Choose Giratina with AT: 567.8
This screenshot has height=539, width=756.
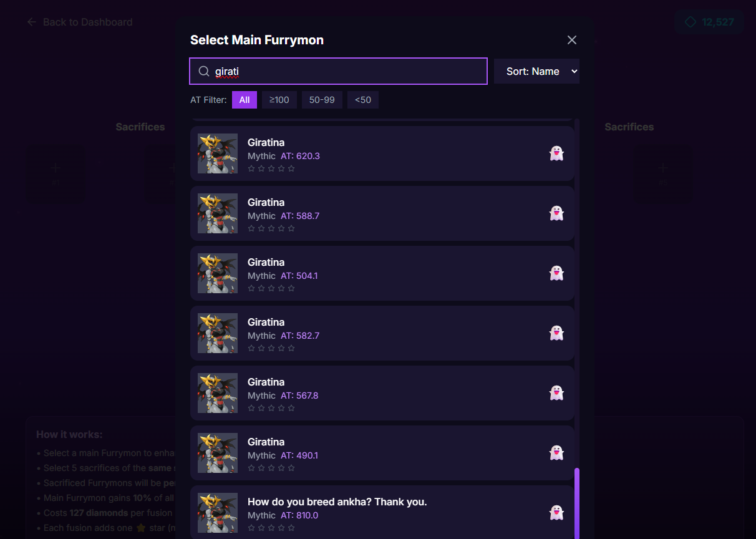coord(382,393)
